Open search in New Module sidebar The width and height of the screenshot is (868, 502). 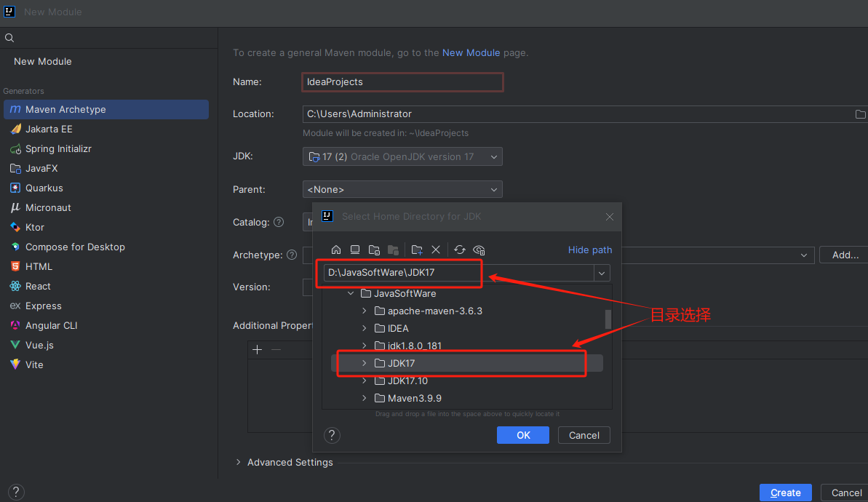9,38
